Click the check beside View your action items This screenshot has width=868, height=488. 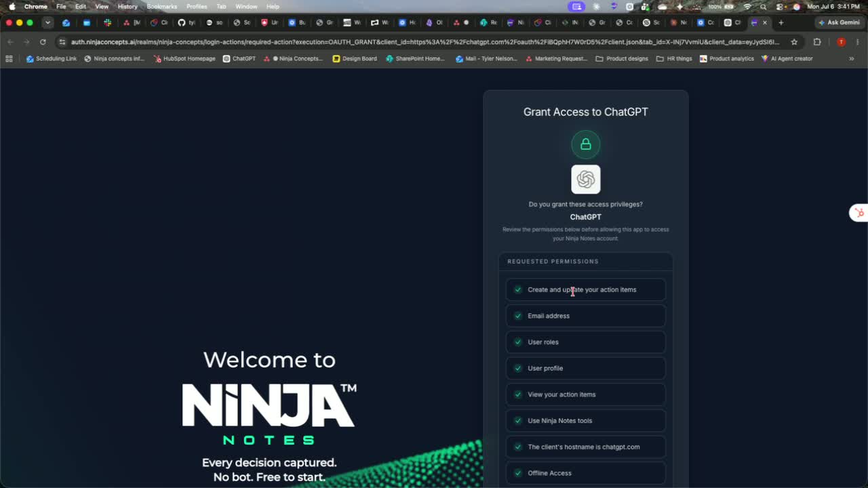coord(518,394)
